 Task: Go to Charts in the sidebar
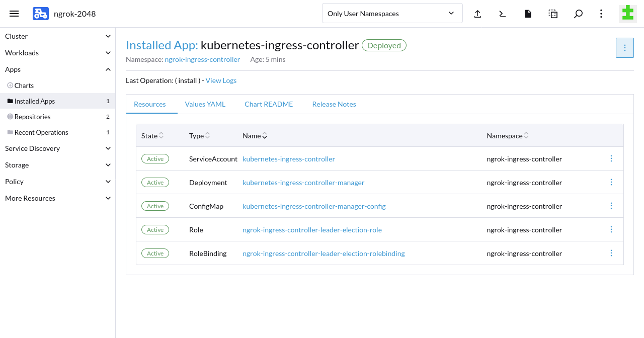[x=57, y=86]
